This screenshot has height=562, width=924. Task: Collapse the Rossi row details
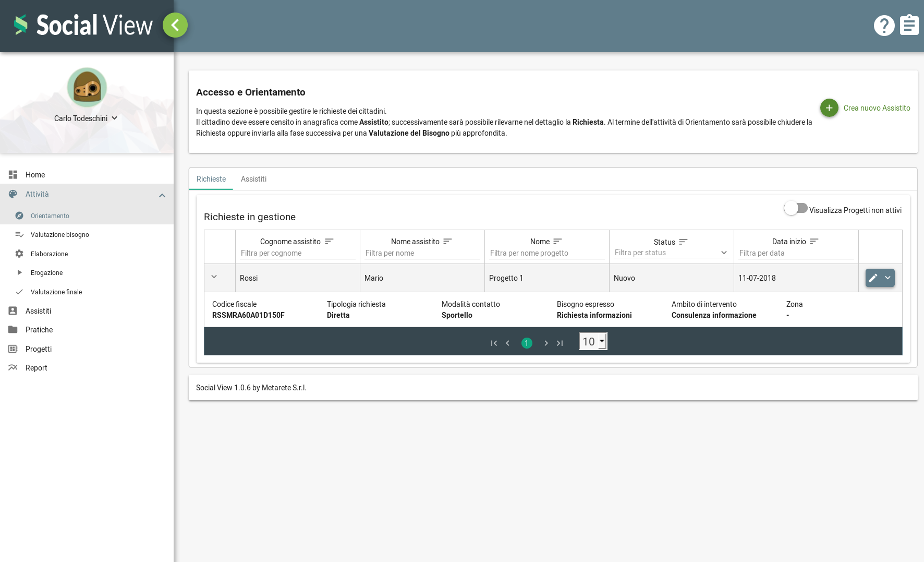pyautogui.click(x=214, y=277)
